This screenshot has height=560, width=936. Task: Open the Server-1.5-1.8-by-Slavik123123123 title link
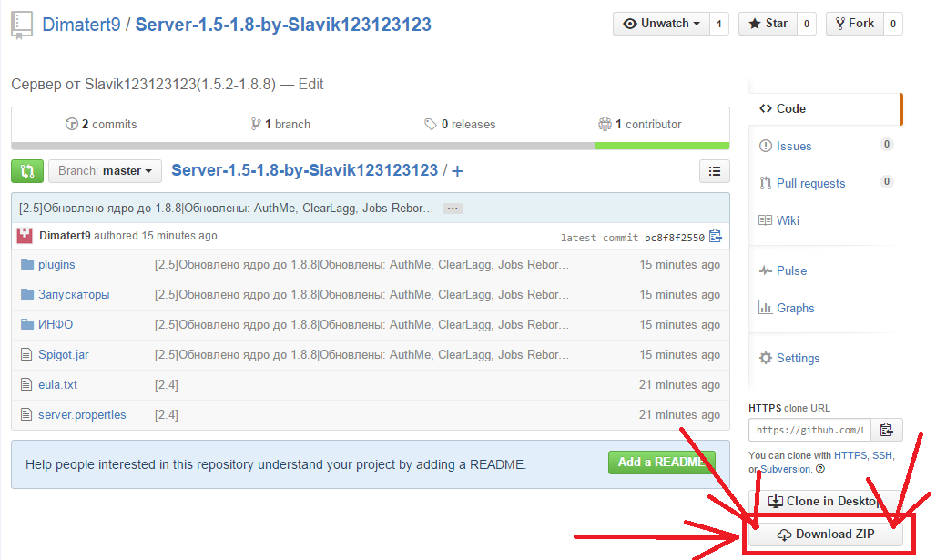283,25
